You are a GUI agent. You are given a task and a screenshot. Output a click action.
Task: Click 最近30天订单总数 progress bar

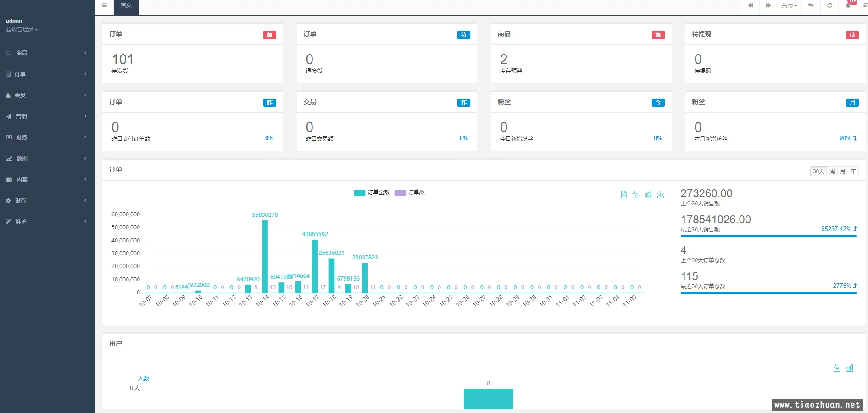pyautogui.click(x=768, y=293)
